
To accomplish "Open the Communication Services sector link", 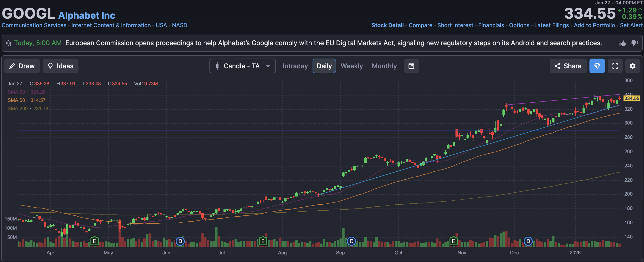I will point(34,25).
